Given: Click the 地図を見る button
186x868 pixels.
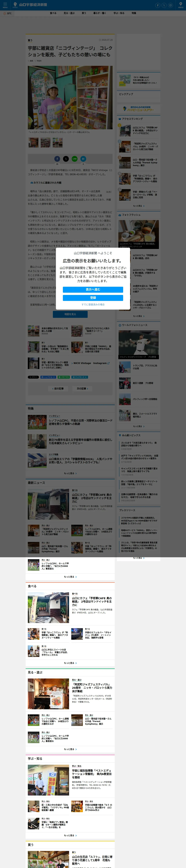Looking at the screenshot, I should (70, 314).
